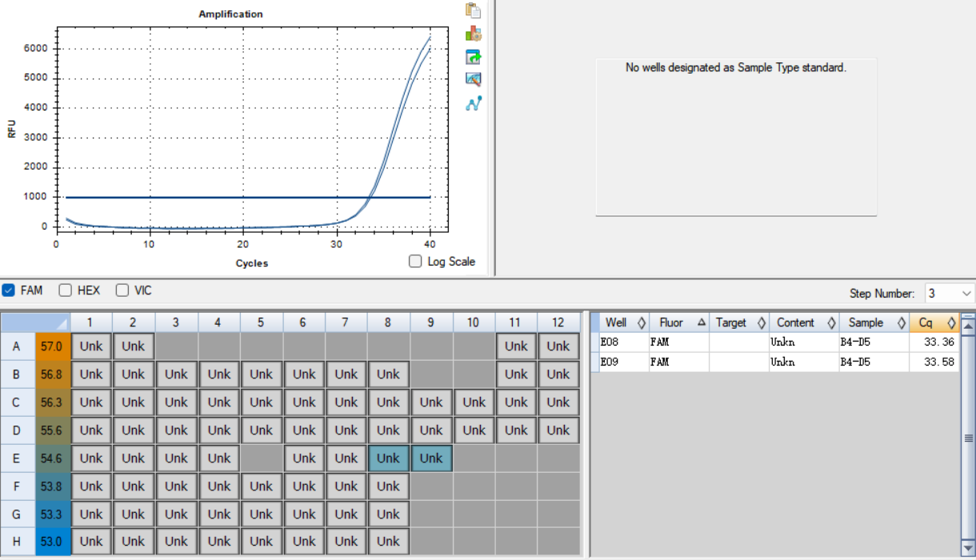Enable the Log Scale checkbox
976x560 pixels.
pyautogui.click(x=414, y=262)
